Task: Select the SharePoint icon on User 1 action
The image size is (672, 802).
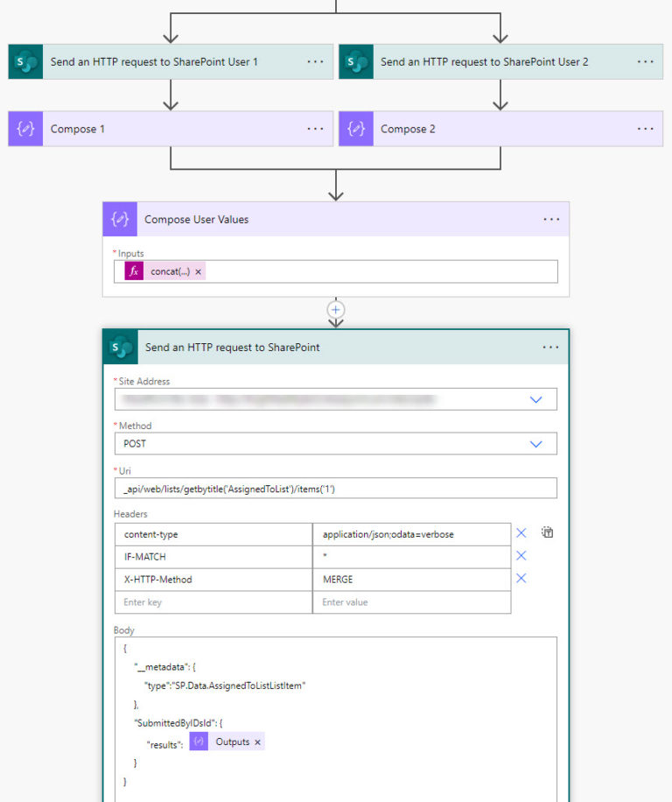Action: coord(24,61)
